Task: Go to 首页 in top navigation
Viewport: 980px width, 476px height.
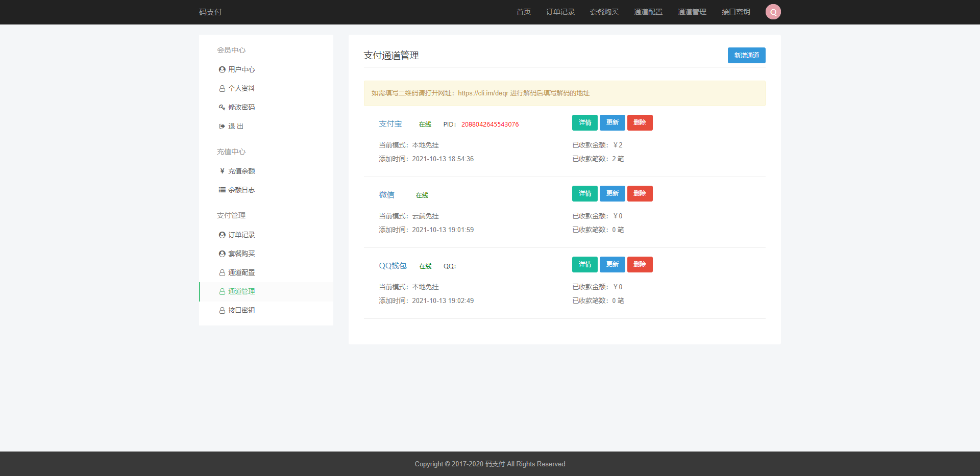Action: click(x=523, y=12)
